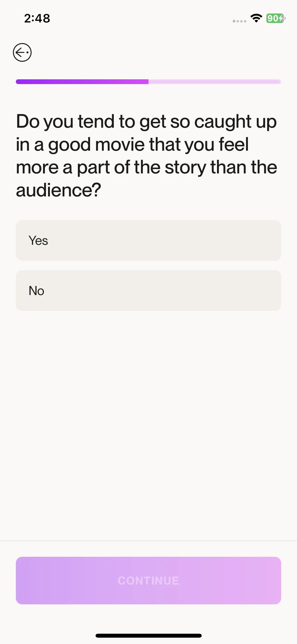
Task: Proceed to the next question with CONTINUE
Action: (x=148, y=581)
